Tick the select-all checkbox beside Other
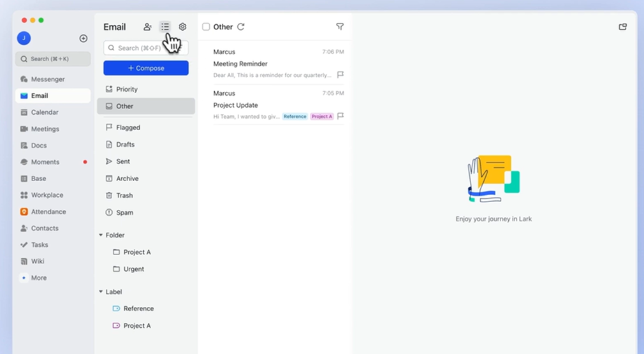This screenshot has height=354, width=644. [206, 27]
